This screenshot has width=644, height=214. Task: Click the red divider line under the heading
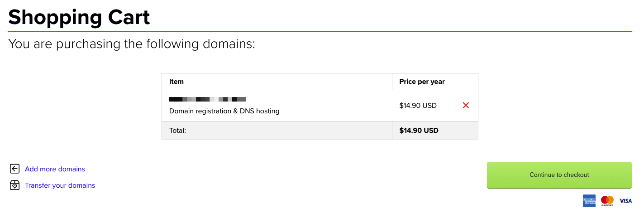[x=320, y=32]
